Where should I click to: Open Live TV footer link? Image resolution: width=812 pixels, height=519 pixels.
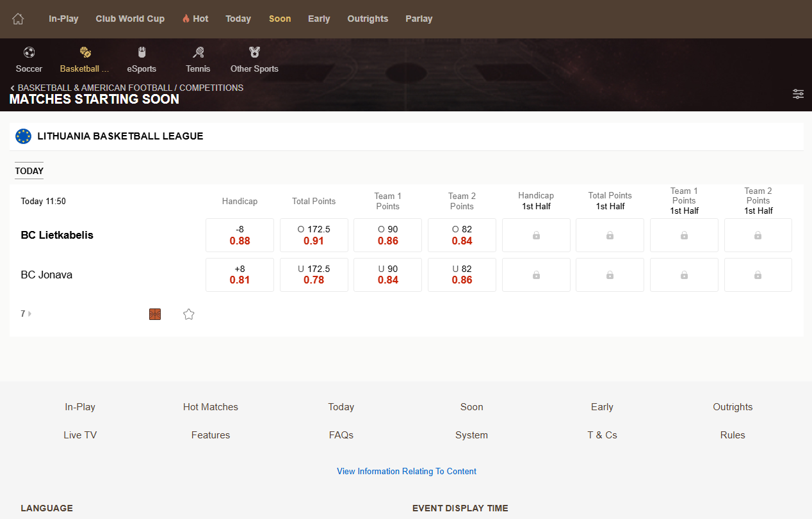coord(80,435)
